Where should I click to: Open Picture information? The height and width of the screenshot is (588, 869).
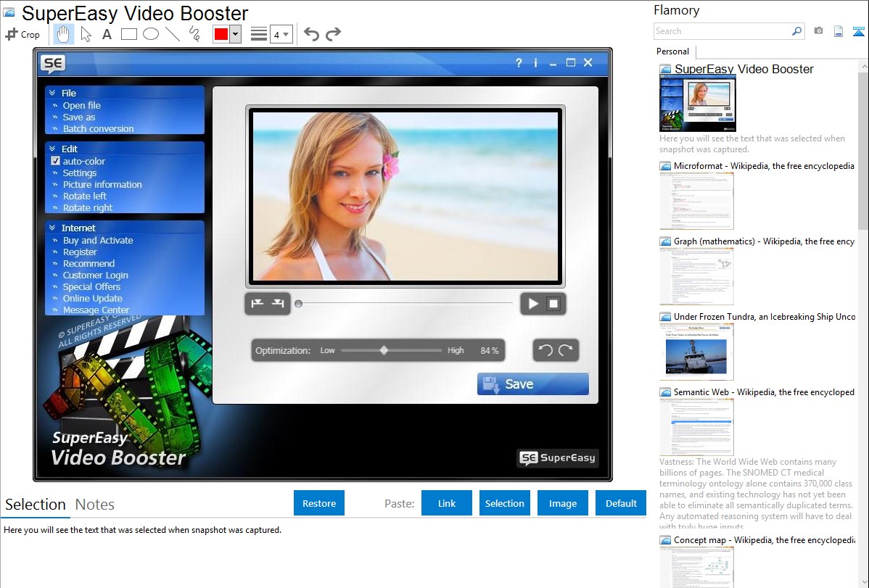[102, 185]
